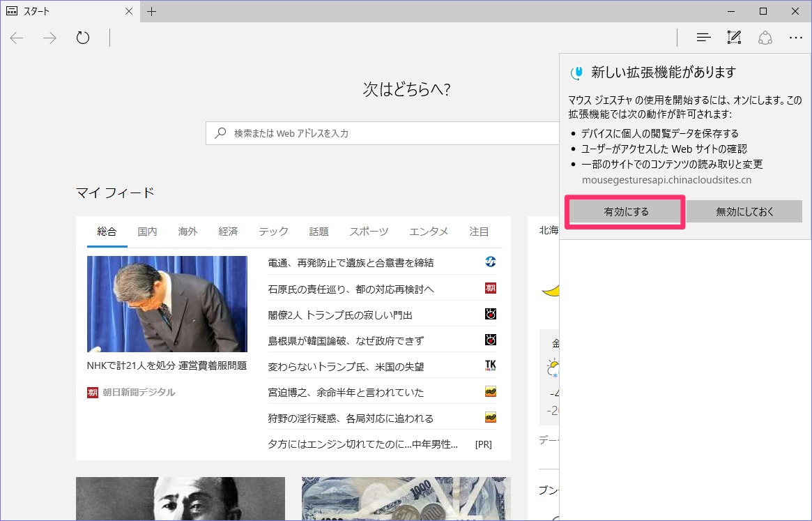Refresh the page with reload icon
Viewport: 812px width, 521px height.
click(x=83, y=38)
